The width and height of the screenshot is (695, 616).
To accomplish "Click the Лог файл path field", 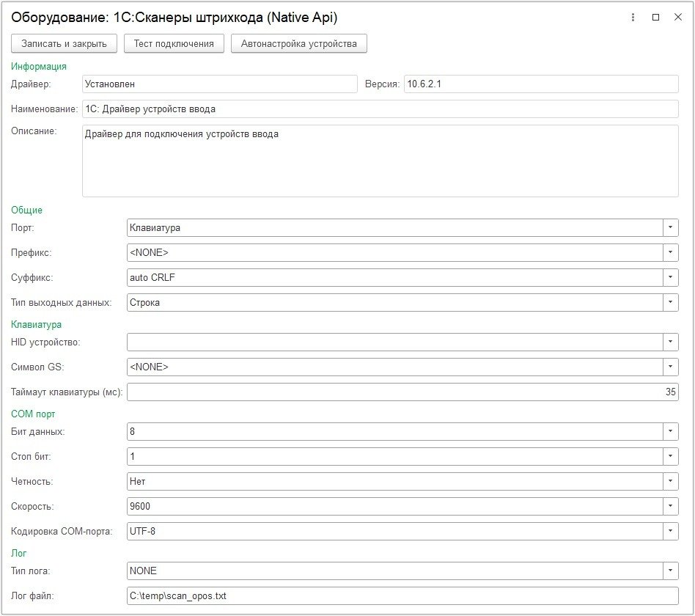I will coord(402,595).
